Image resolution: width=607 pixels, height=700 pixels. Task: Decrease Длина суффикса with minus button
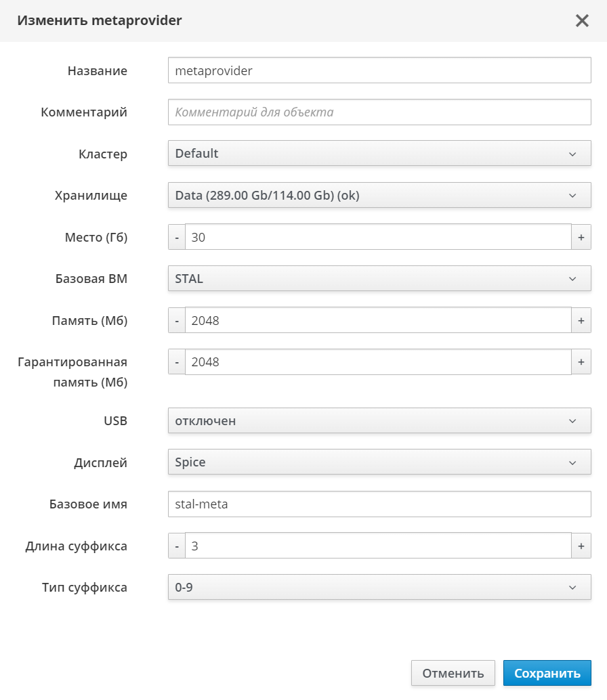[x=177, y=546]
